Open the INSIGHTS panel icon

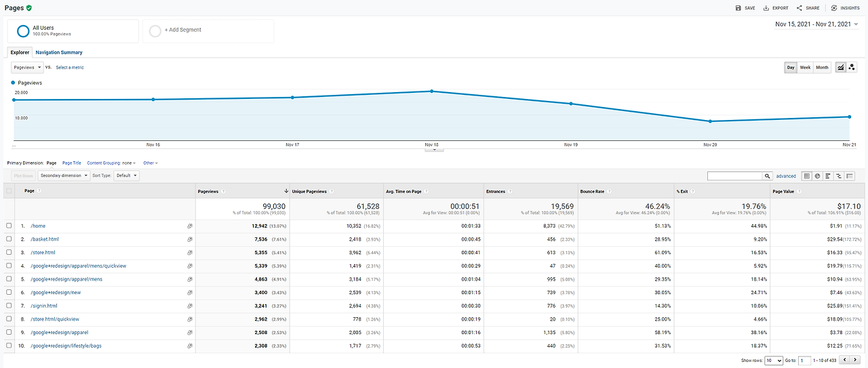click(833, 8)
